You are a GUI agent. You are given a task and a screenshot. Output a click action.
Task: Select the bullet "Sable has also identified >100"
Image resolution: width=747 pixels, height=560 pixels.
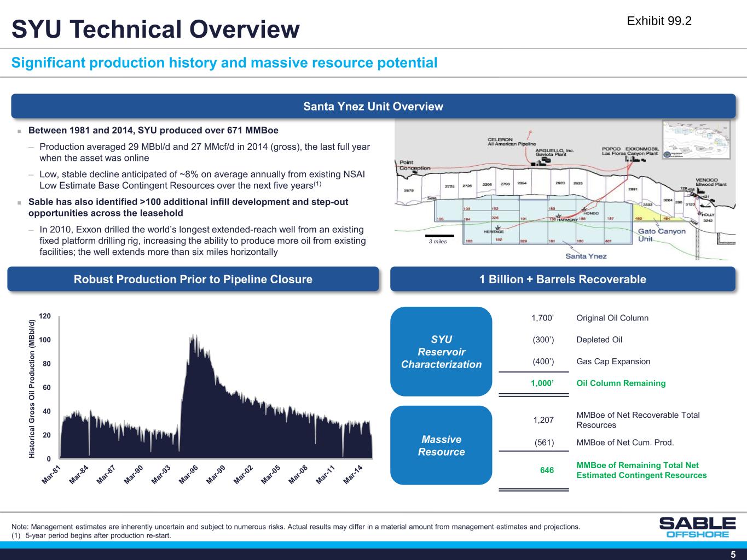tap(188, 207)
